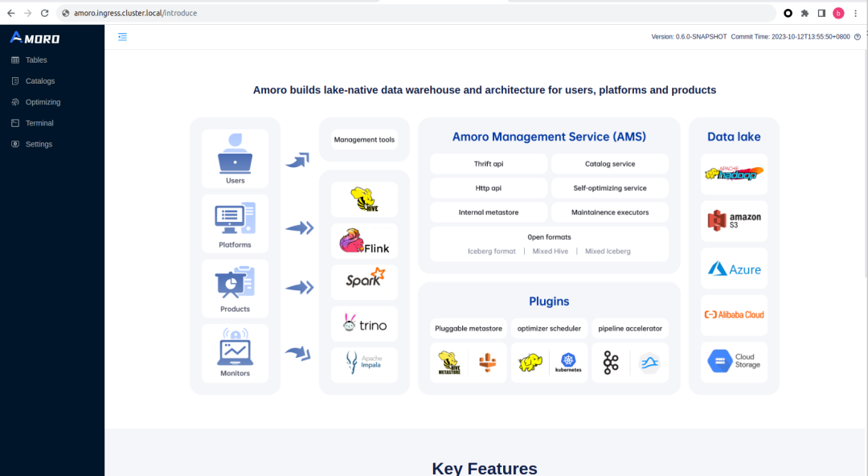Click the Monitors chart icon

235,347
